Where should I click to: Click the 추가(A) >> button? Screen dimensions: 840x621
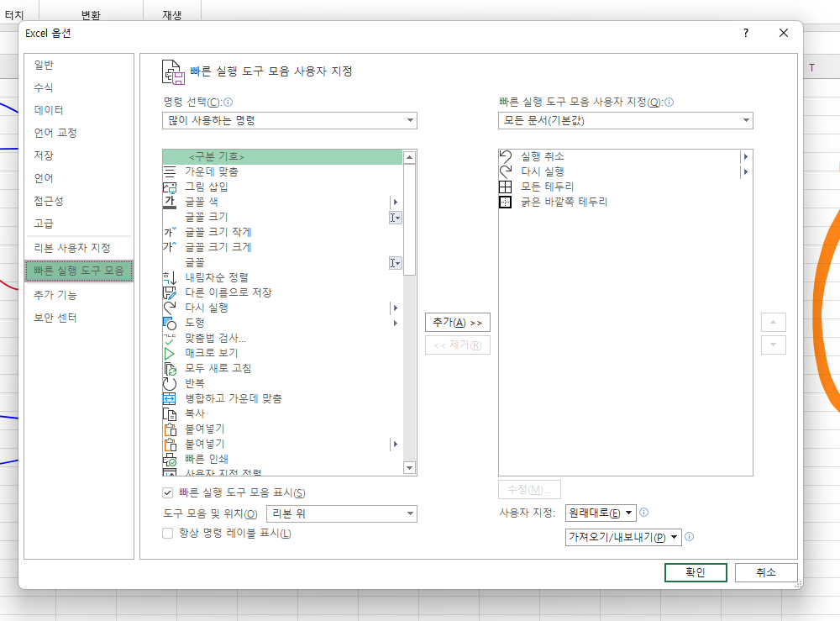(458, 322)
